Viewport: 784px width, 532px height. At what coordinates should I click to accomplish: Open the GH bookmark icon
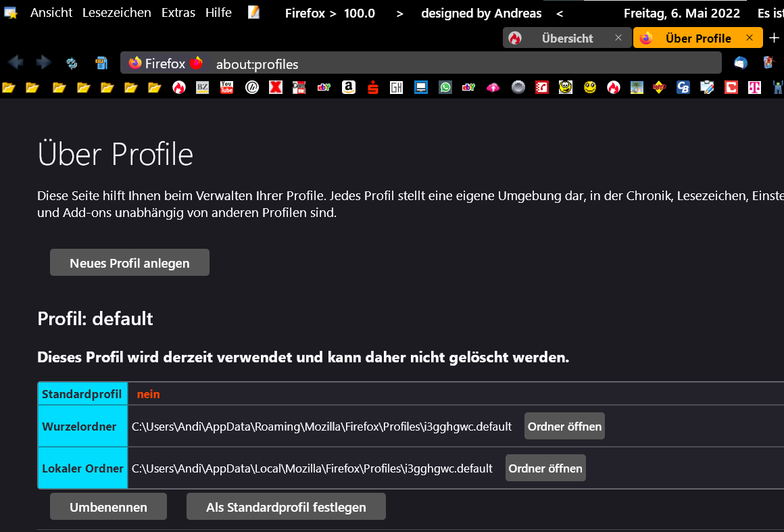(397, 87)
